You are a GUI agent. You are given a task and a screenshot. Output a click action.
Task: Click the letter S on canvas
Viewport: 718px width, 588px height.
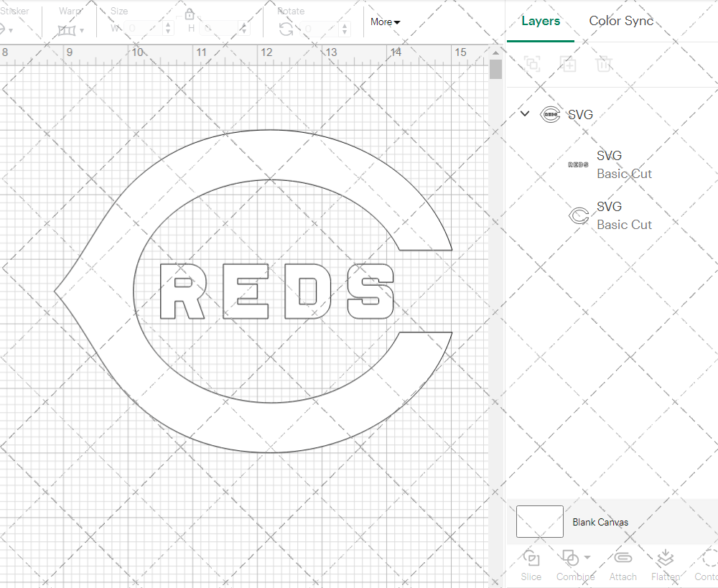(370, 291)
